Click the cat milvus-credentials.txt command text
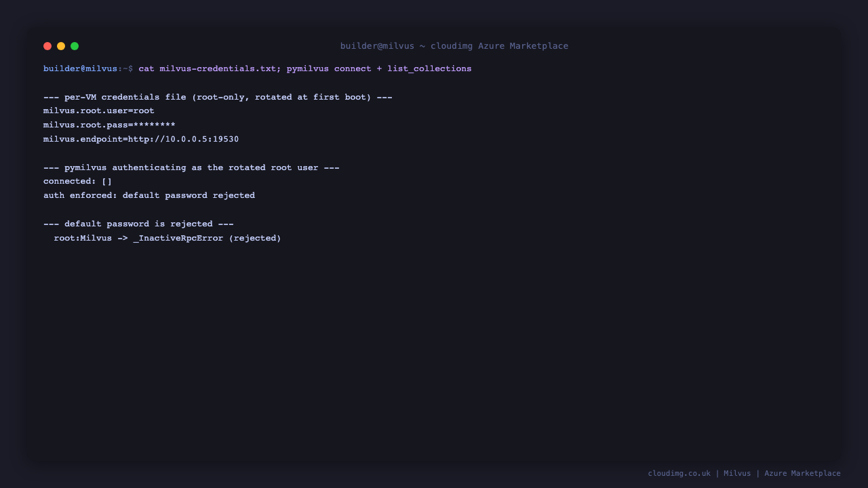 [x=305, y=68]
